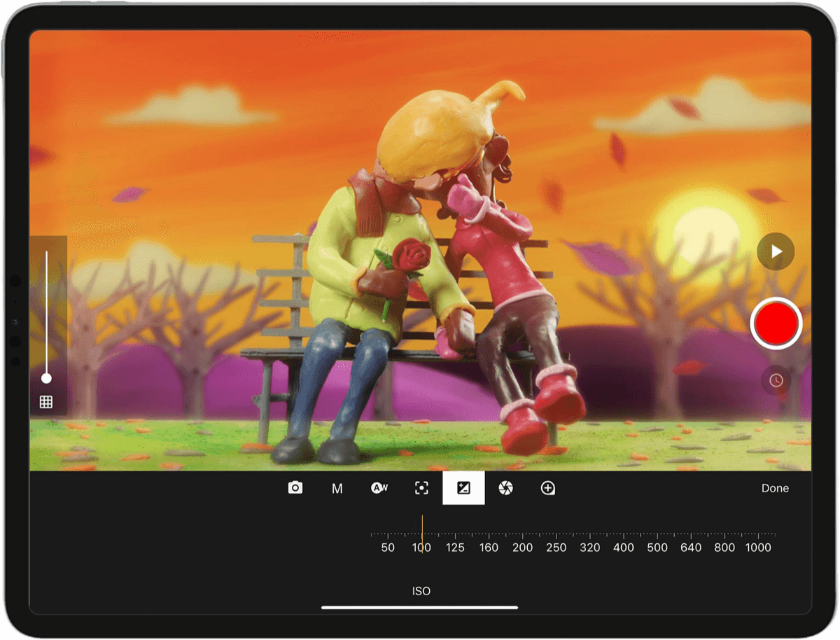Tap the timed capture clock icon
The width and height of the screenshot is (840, 640).
[x=775, y=381]
